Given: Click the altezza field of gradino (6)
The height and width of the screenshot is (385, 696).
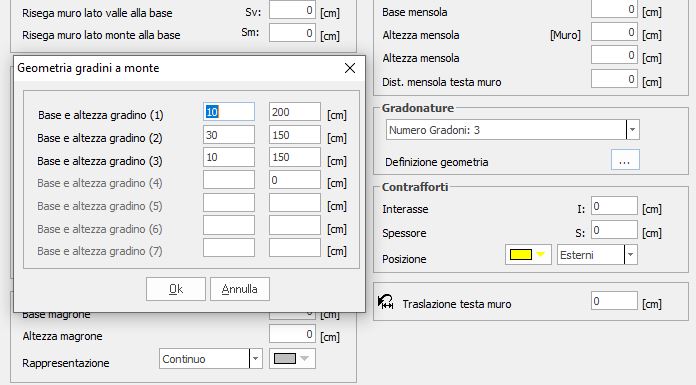Looking at the screenshot, I should coord(295,225).
